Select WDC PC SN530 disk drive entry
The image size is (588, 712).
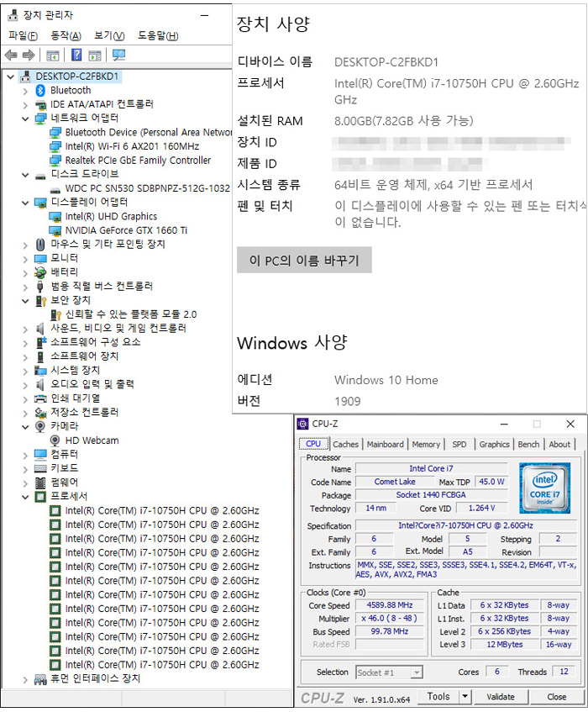pyautogui.click(x=148, y=188)
